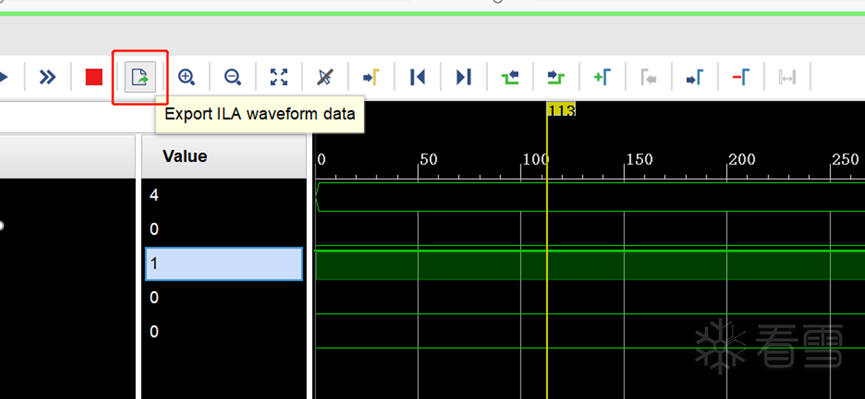Viewport: 865px width, 399px height.
Task: Export ILA waveform data
Action: coord(140,77)
